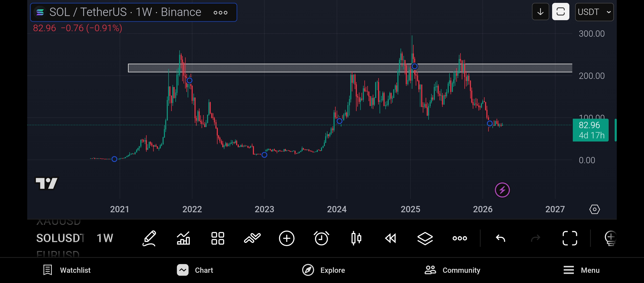
Task: Open the candlestick chart type icon
Action: tap(356, 238)
